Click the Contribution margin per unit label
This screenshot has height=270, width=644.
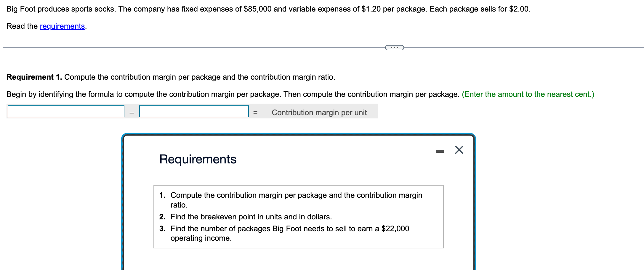(x=319, y=112)
